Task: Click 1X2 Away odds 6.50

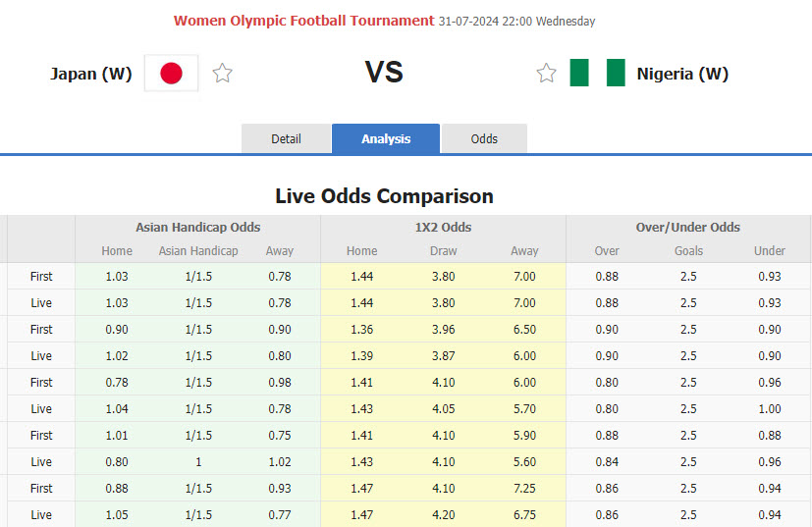Action: coord(524,329)
